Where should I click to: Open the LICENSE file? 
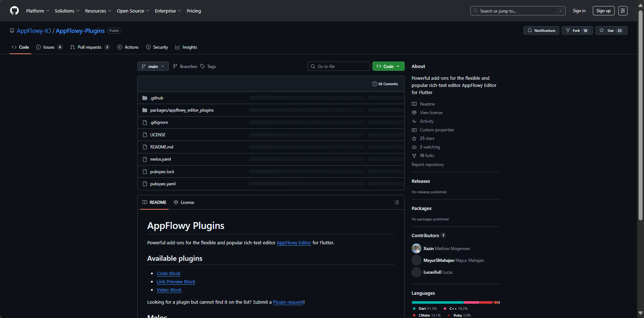[x=158, y=135]
